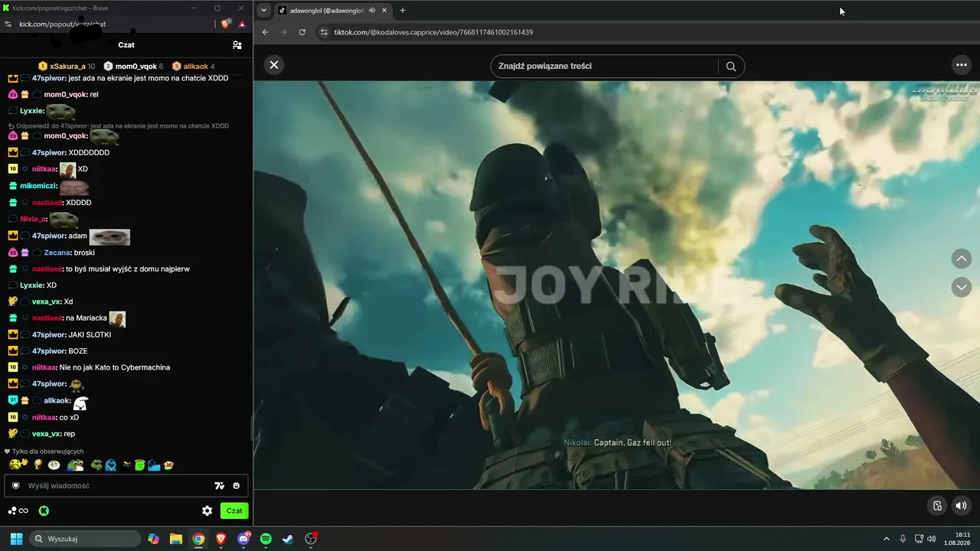Open Copilot from the taskbar

pos(154,539)
